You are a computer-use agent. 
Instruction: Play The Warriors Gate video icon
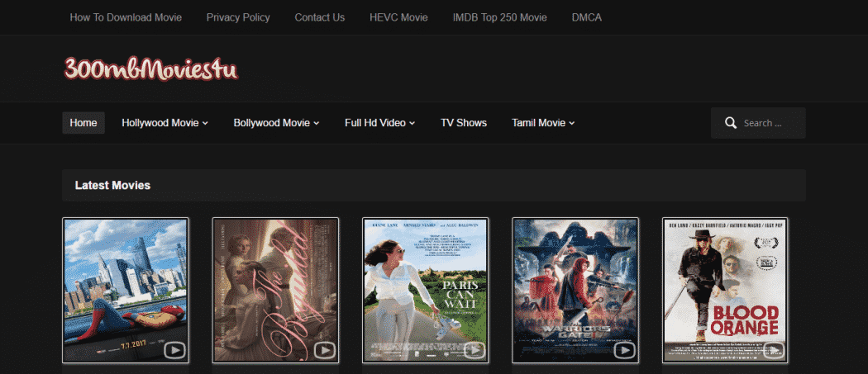[x=624, y=350]
